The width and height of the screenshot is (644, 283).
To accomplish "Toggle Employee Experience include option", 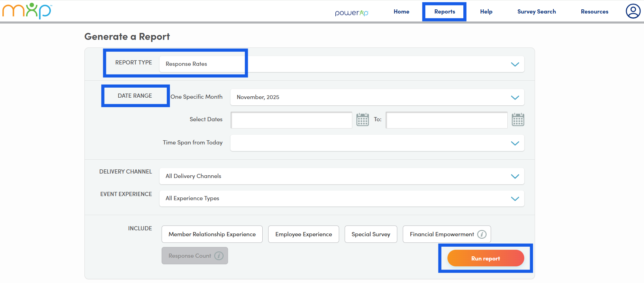I will [x=303, y=235].
